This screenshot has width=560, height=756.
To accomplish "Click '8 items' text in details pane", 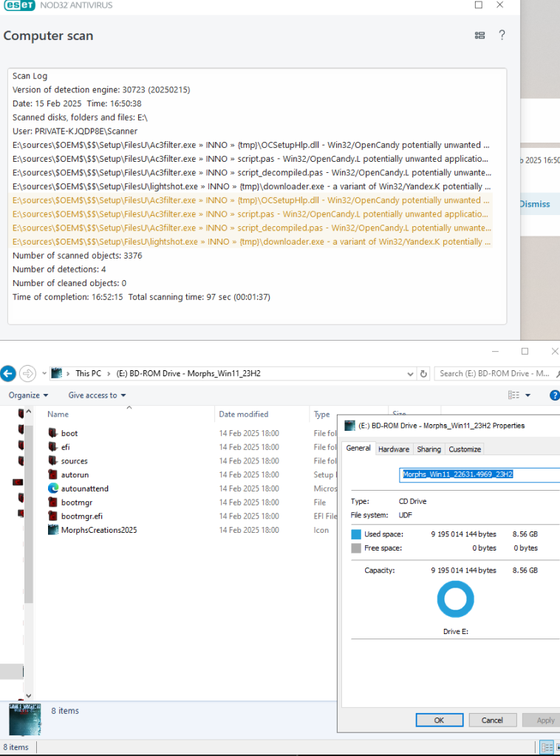I will click(65, 711).
